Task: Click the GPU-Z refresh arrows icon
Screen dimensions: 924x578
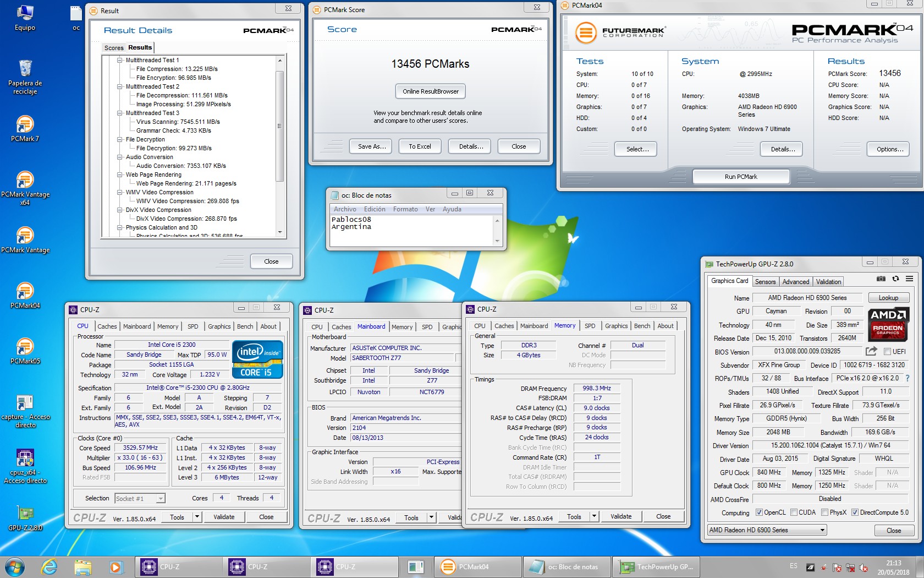Action: (x=895, y=279)
